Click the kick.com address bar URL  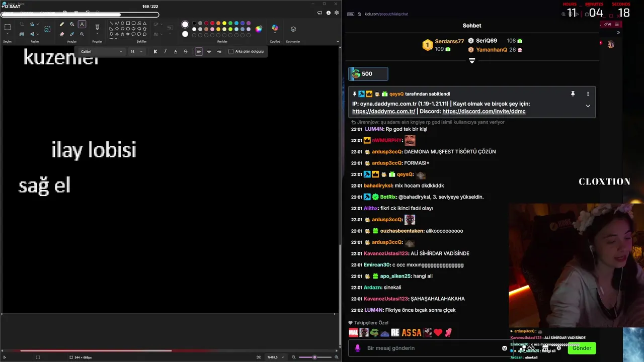coord(386,14)
